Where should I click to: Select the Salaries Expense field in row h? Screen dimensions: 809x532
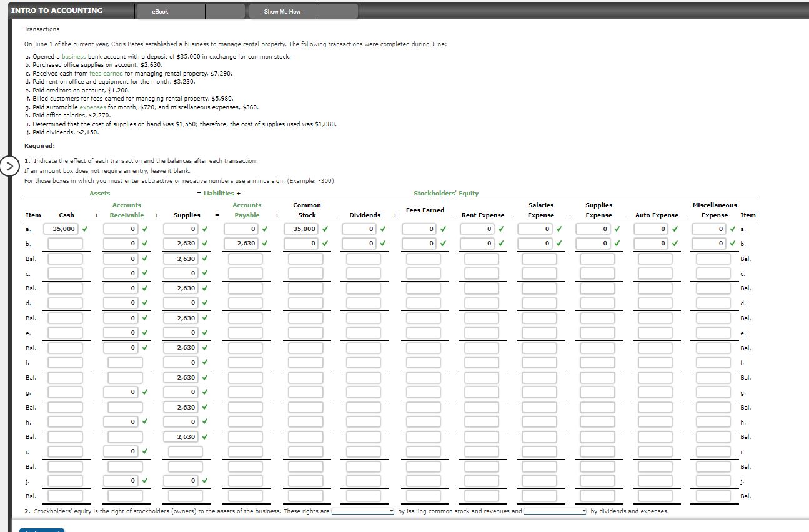(540, 422)
